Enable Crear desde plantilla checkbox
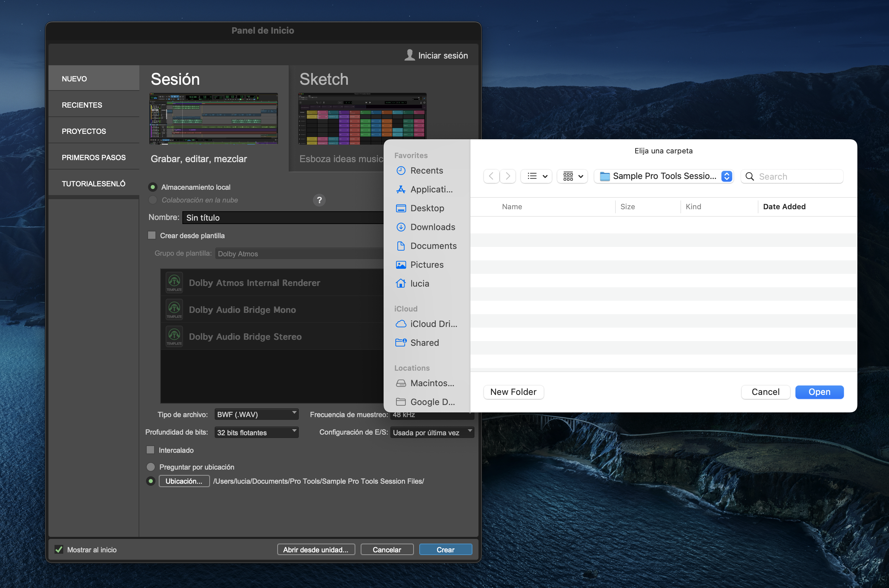This screenshot has width=889, height=588. (x=152, y=235)
